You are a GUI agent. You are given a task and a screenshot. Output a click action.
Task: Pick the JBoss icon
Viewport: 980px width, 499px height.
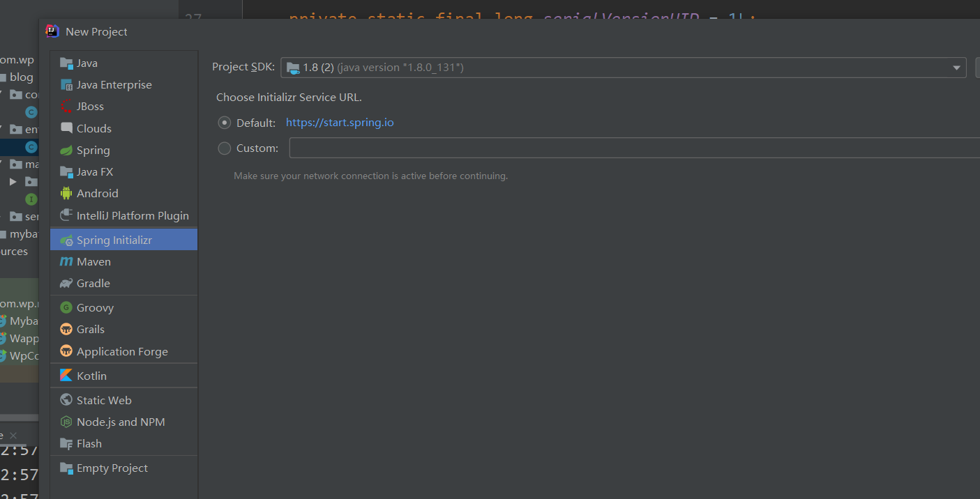[x=66, y=107]
